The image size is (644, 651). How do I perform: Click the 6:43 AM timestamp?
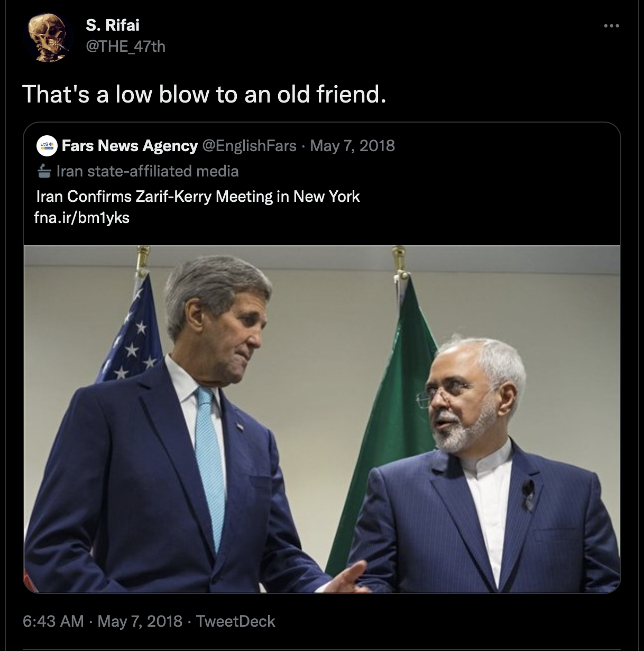coord(53,621)
